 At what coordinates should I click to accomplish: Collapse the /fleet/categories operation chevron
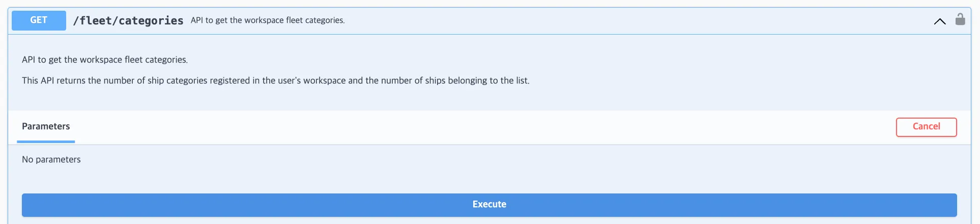939,21
